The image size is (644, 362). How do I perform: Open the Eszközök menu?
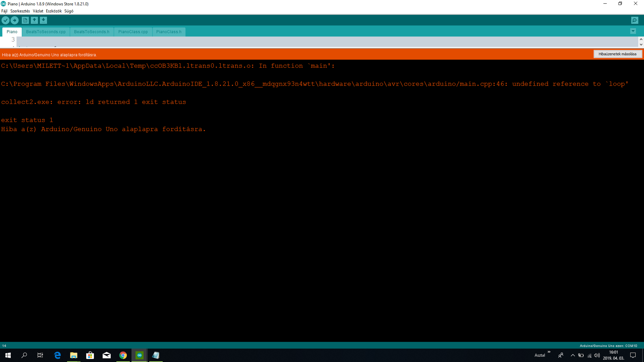[x=54, y=11]
